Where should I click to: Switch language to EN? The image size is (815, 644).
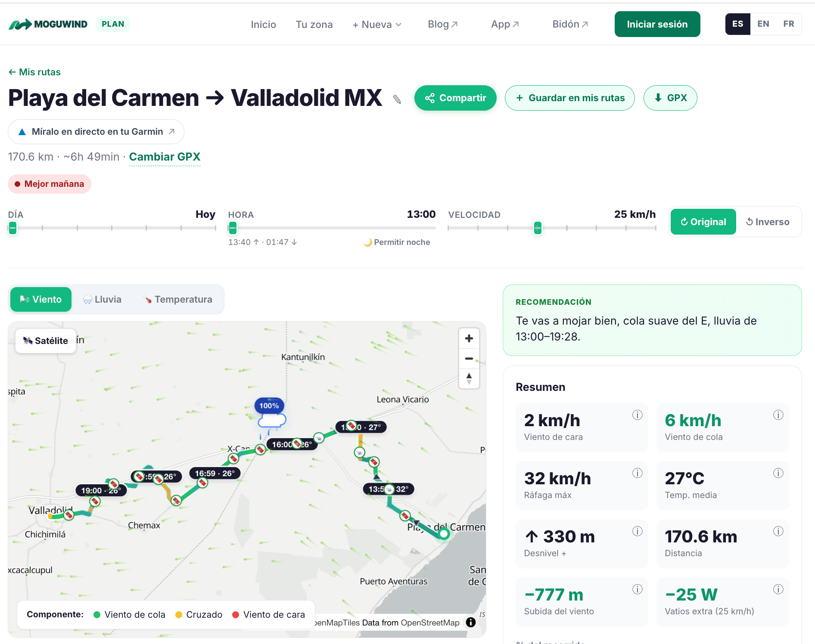pos(763,24)
